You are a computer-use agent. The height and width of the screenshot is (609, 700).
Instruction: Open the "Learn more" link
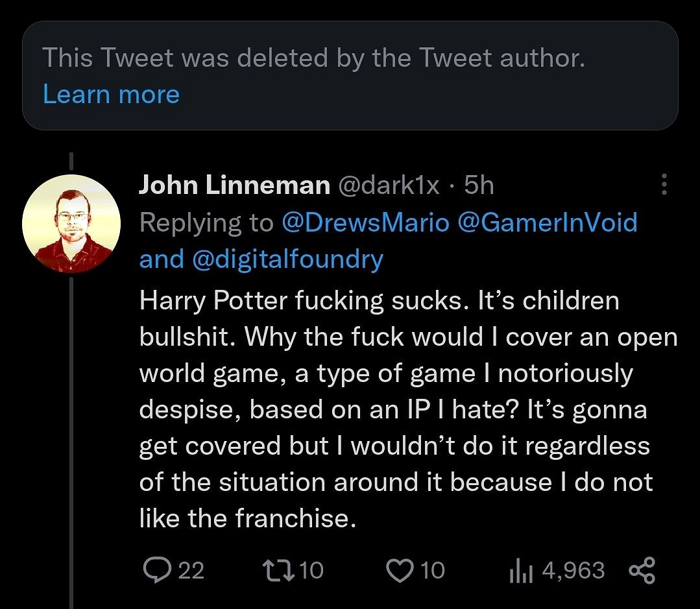tap(111, 95)
